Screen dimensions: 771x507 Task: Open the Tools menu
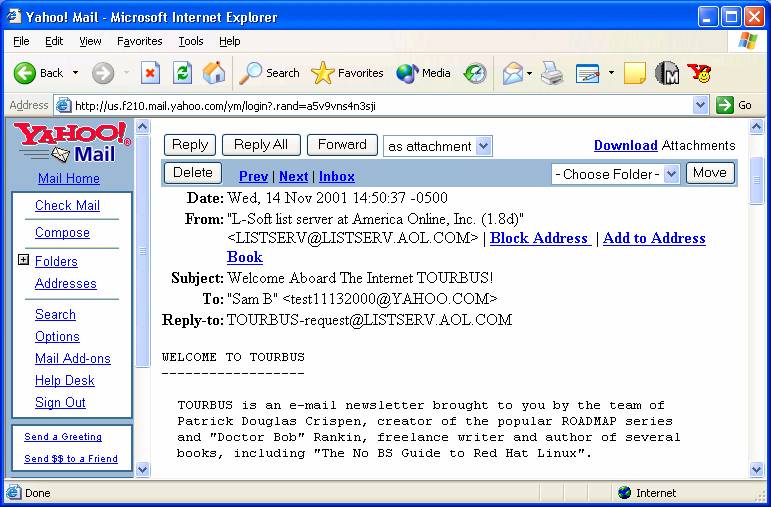point(191,41)
